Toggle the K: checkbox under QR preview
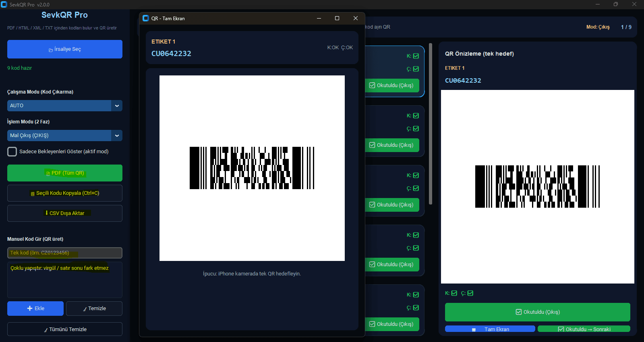The width and height of the screenshot is (644, 342). (x=454, y=293)
